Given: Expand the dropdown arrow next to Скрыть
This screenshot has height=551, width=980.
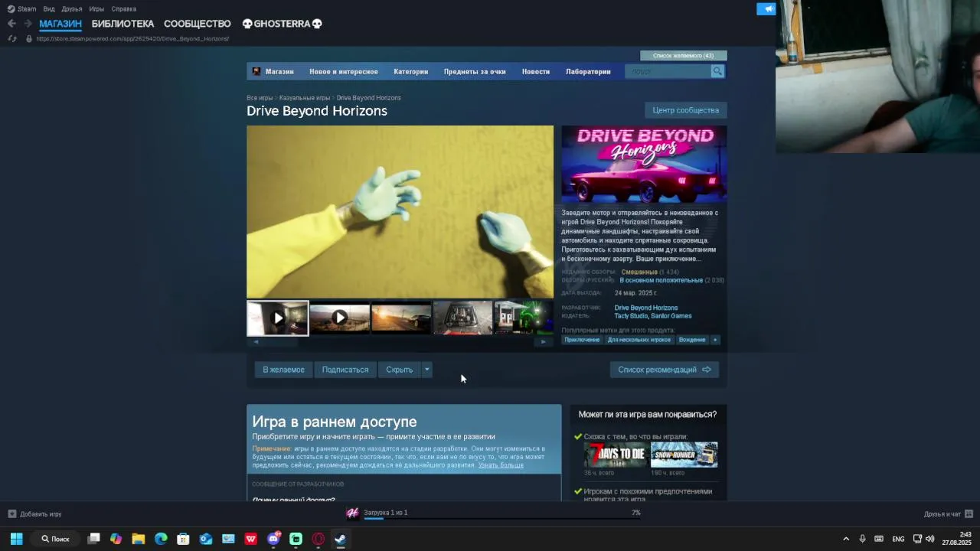Looking at the screenshot, I should tap(427, 370).
